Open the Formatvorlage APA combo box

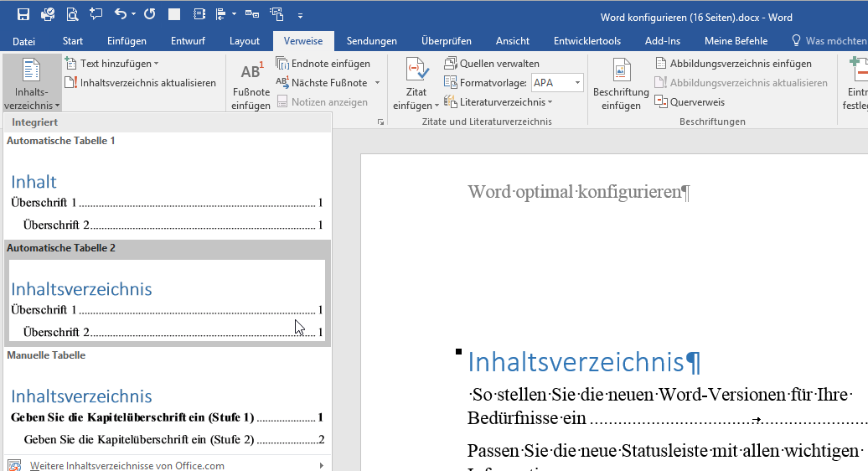point(557,83)
